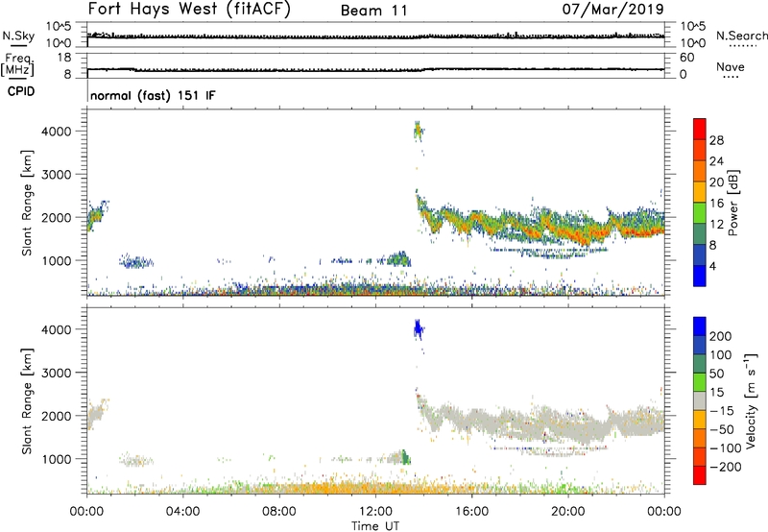
Task: Click the Velocity [m s⁻¹] colorbar title
Action: click(750, 400)
